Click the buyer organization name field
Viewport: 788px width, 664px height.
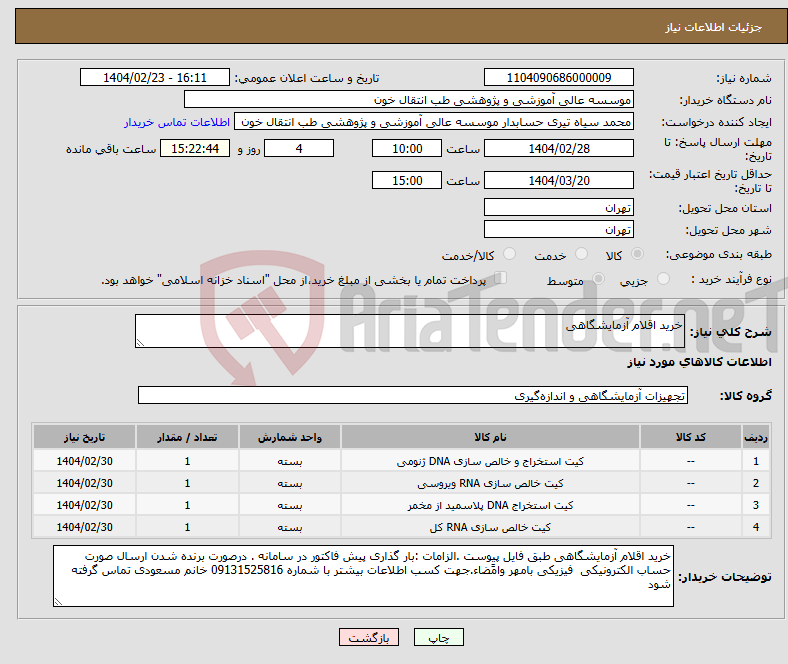(409, 100)
